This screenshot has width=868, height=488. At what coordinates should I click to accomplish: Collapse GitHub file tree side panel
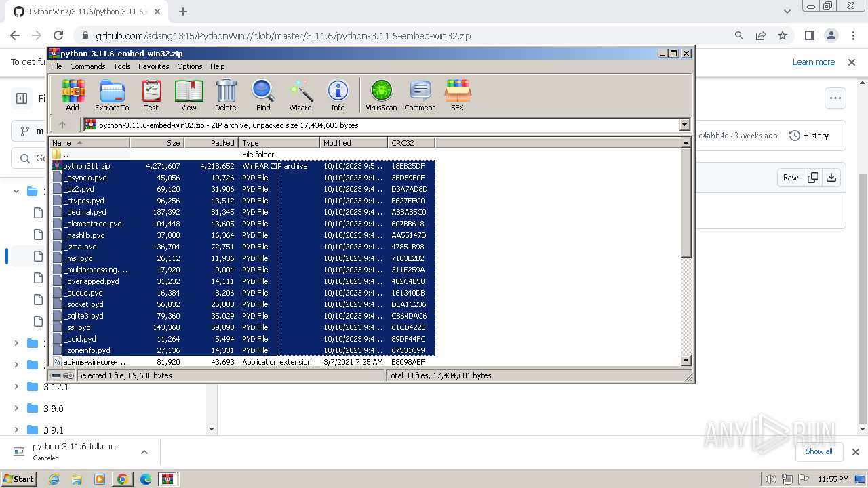(x=22, y=98)
